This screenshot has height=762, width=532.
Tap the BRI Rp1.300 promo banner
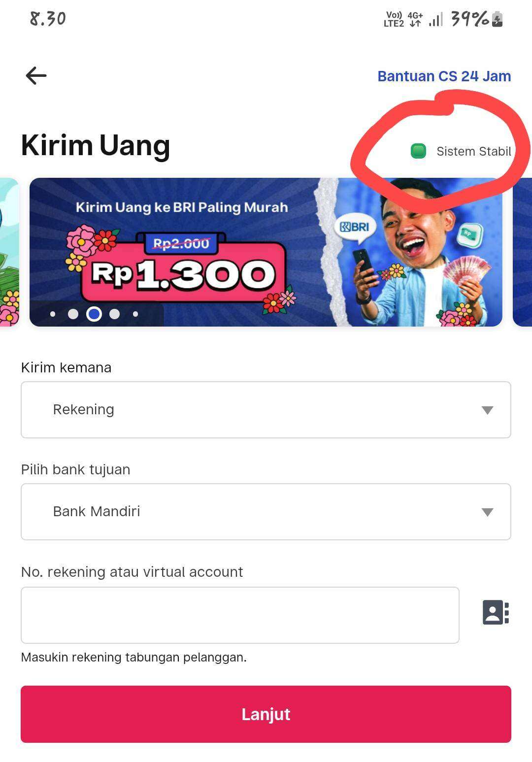pos(266,252)
